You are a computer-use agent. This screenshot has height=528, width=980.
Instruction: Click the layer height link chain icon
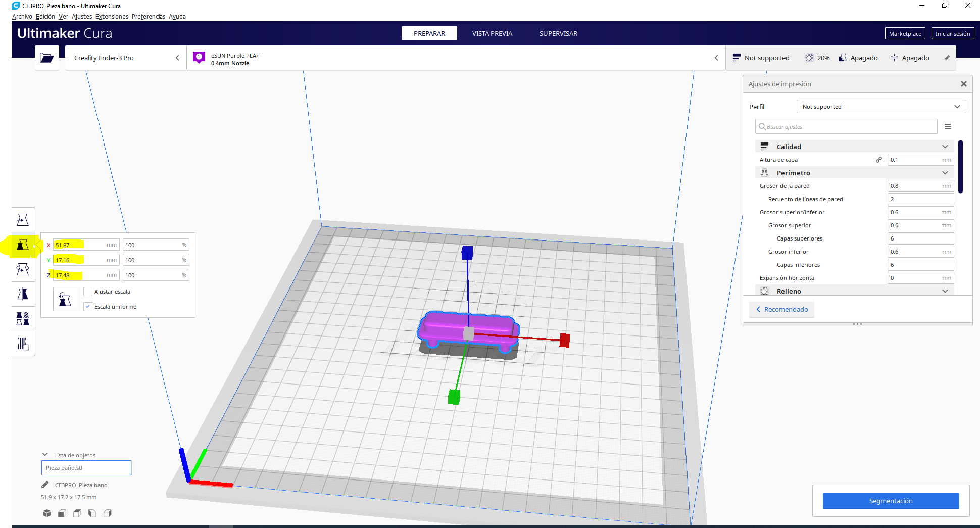(x=879, y=160)
